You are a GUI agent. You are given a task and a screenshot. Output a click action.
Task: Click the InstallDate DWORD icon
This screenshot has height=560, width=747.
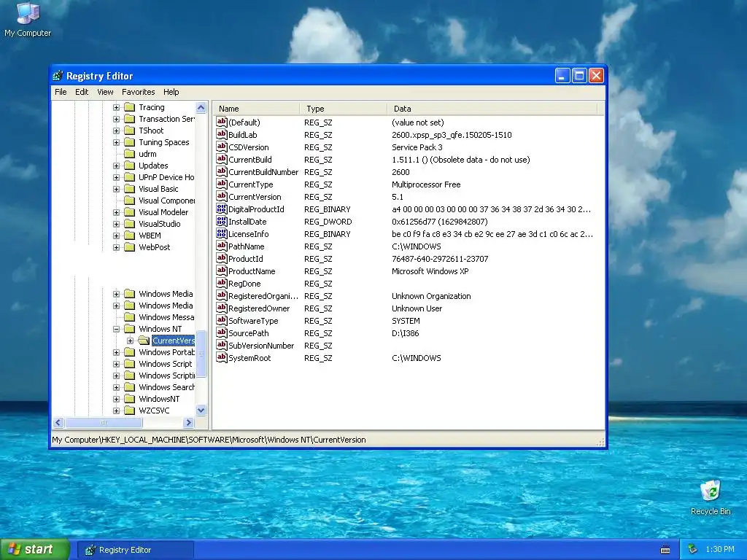tap(222, 221)
